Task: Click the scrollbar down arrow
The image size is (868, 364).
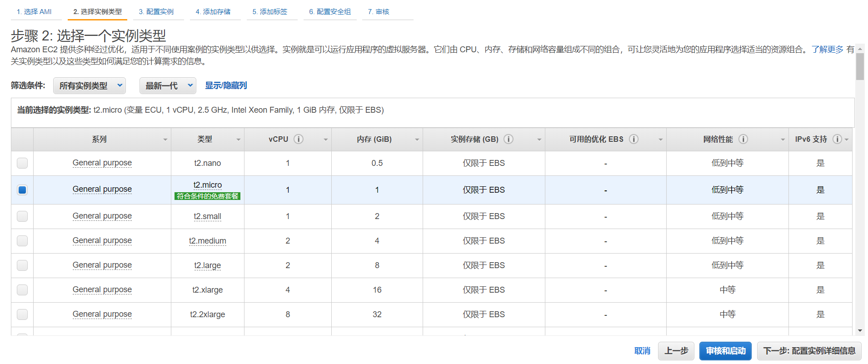Action: click(860, 331)
